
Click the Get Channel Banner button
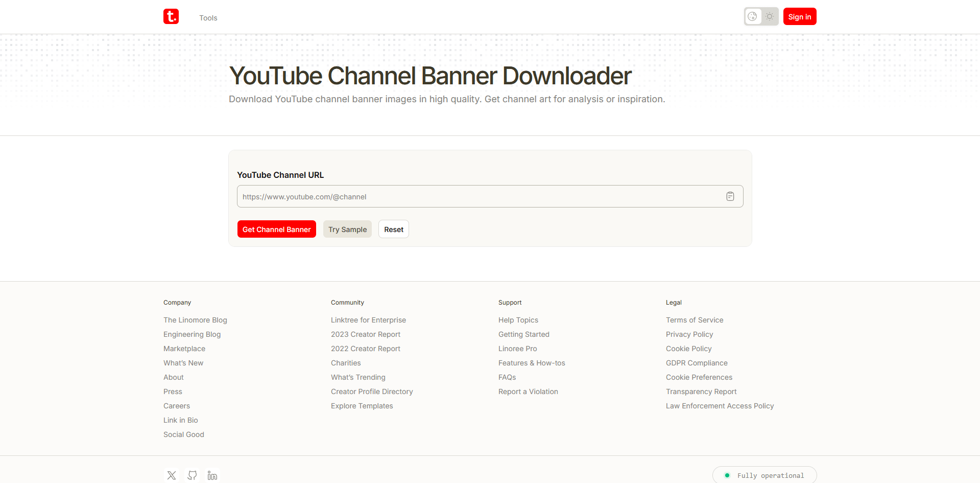click(276, 229)
